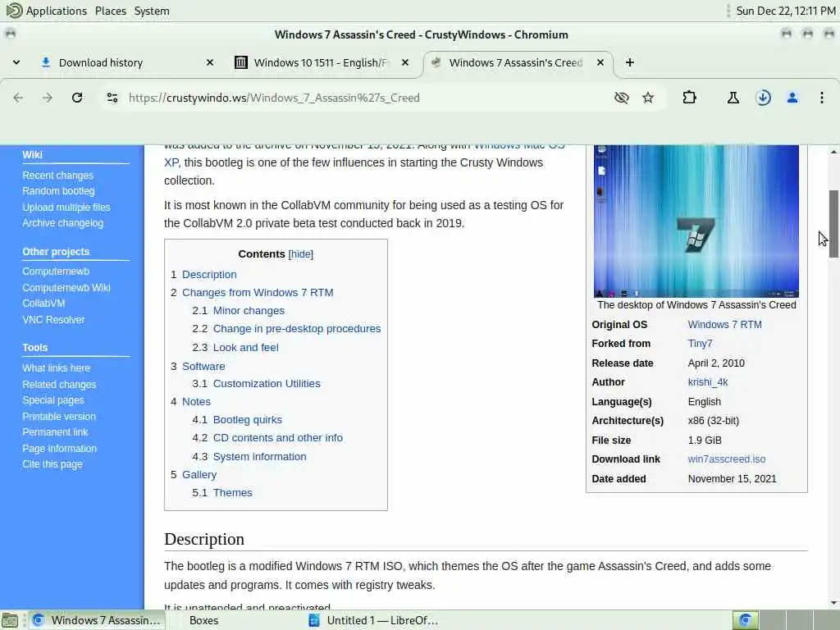Download win7asscreed.iso
The image size is (840, 630).
[x=727, y=459]
